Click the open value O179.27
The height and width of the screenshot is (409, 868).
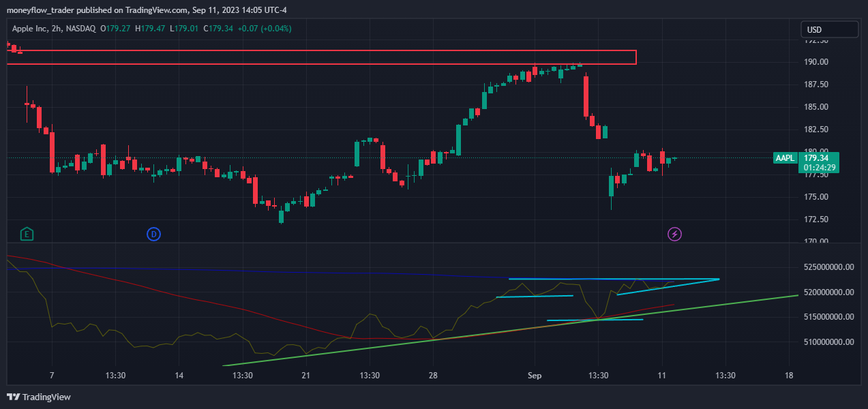tap(115, 29)
